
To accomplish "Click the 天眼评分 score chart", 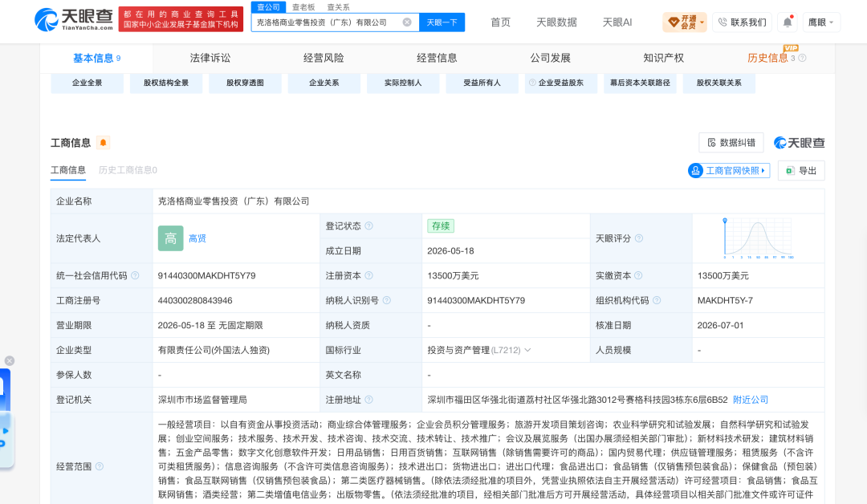I will pos(758,238).
